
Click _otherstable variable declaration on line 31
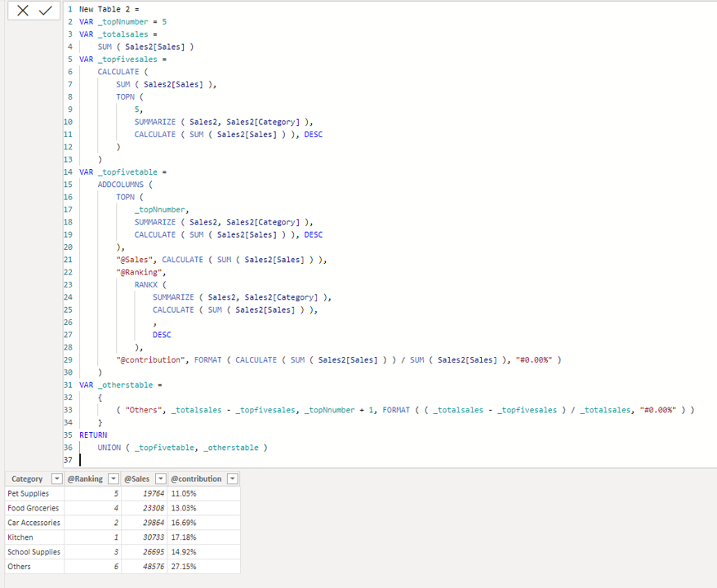click(x=125, y=385)
